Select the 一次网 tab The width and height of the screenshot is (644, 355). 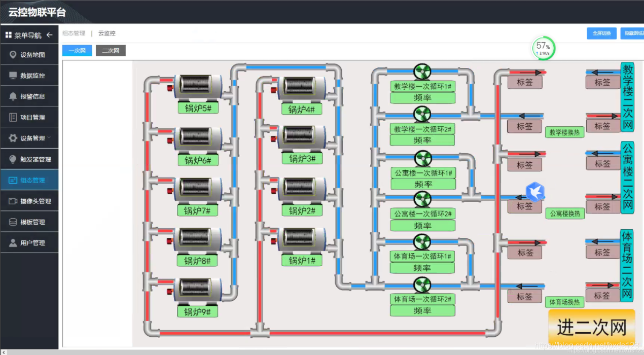(x=77, y=51)
